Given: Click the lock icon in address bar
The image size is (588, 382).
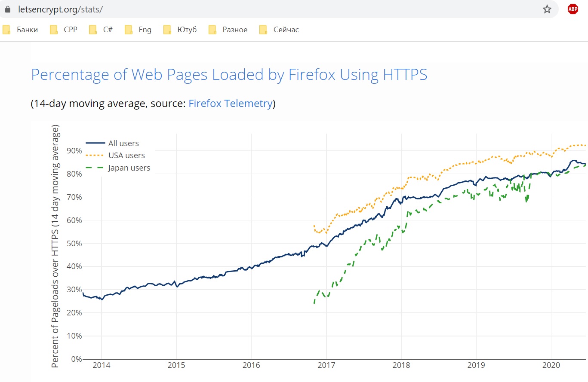Looking at the screenshot, I should tap(7, 9).
